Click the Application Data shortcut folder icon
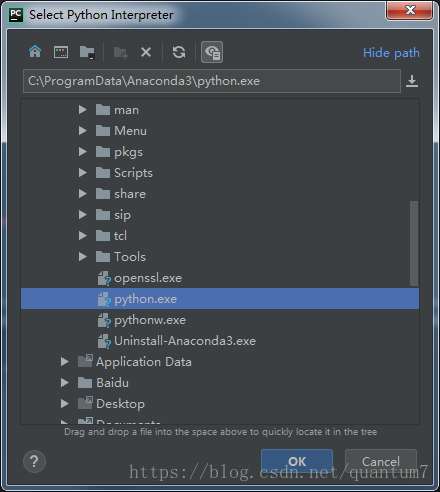The width and height of the screenshot is (440, 492). click(x=85, y=361)
